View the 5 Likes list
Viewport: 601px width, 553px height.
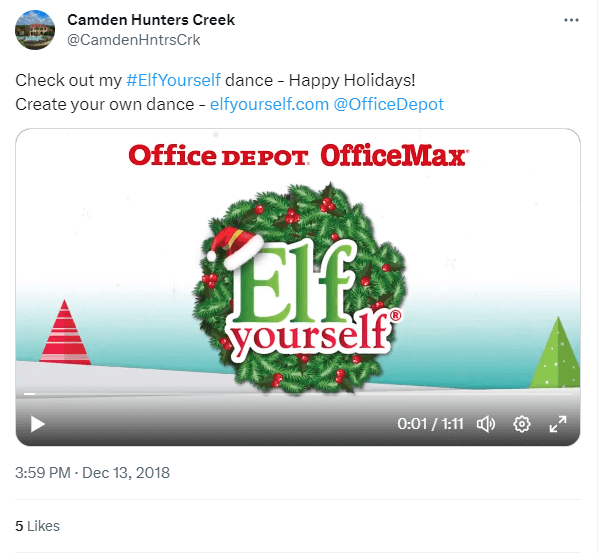(38, 525)
